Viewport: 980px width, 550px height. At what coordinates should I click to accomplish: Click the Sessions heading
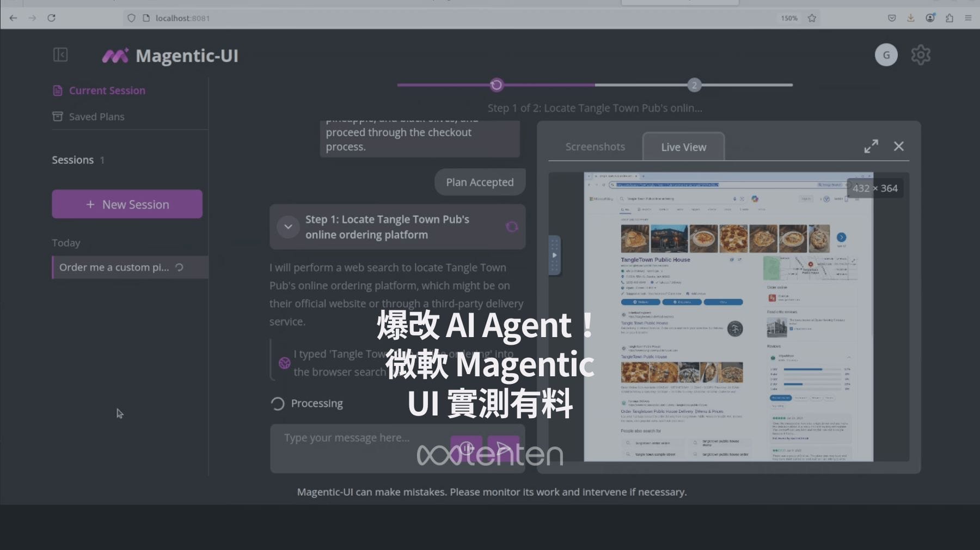[x=73, y=160]
